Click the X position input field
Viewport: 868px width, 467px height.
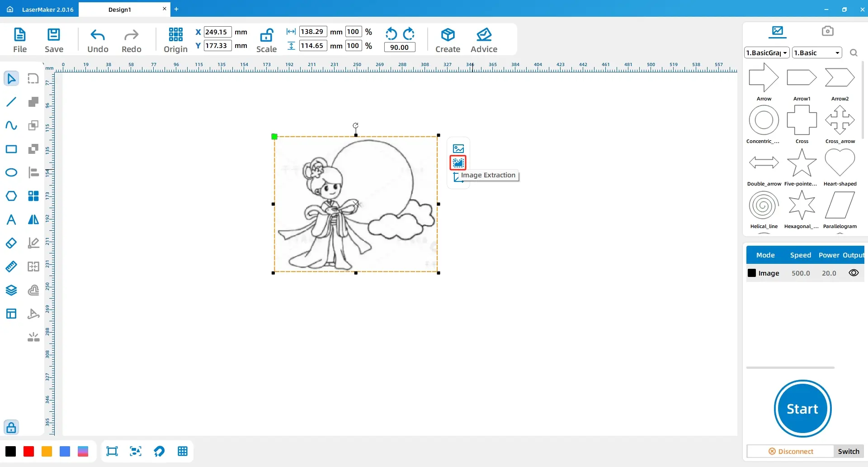[x=218, y=32]
